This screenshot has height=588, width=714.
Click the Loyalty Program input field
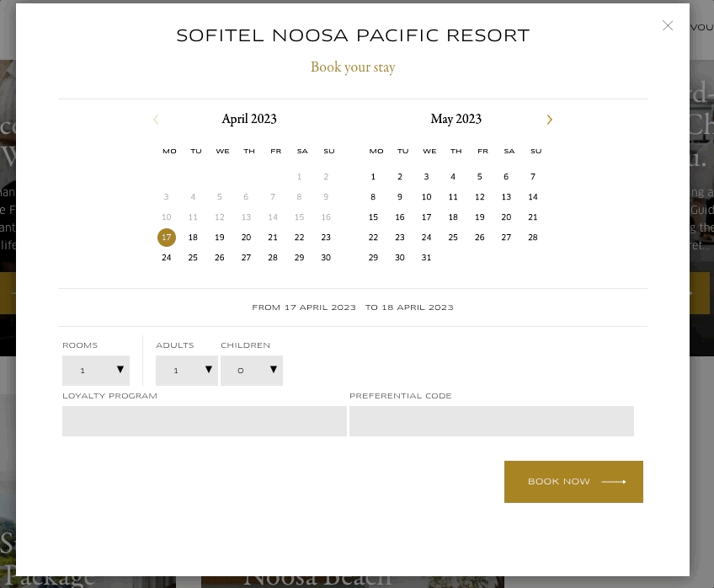[205, 421]
